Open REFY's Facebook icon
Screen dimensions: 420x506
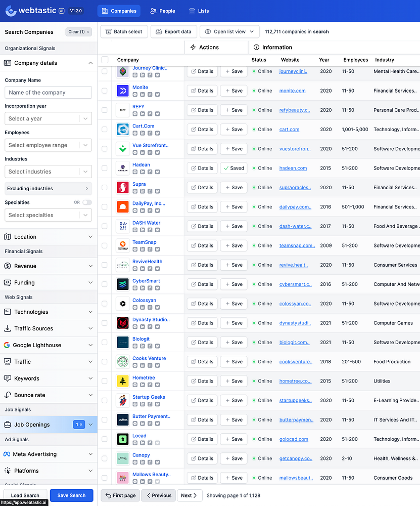150,114
